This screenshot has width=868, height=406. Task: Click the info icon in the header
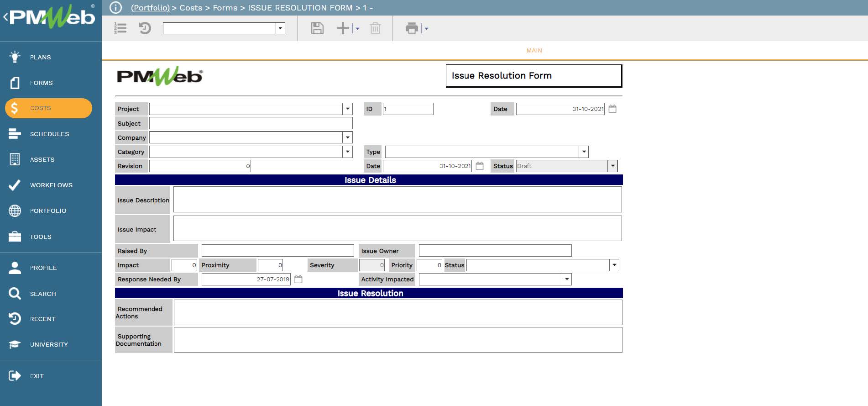point(116,8)
